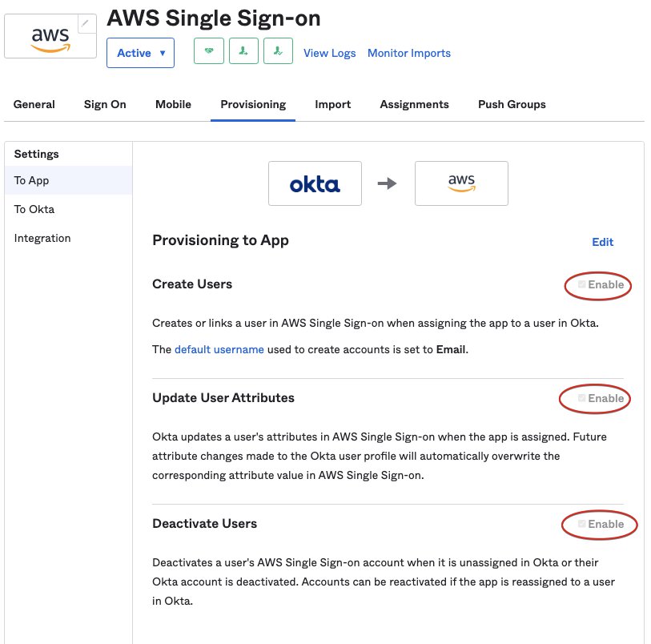Screen dimensions: 651x644
Task: Click the AWS logo thumbnail at top left
Action: pyautogui.click(x=50, y=36)
